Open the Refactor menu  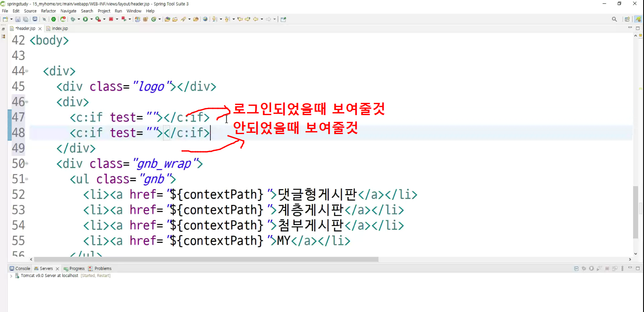(x=48, y=11)
